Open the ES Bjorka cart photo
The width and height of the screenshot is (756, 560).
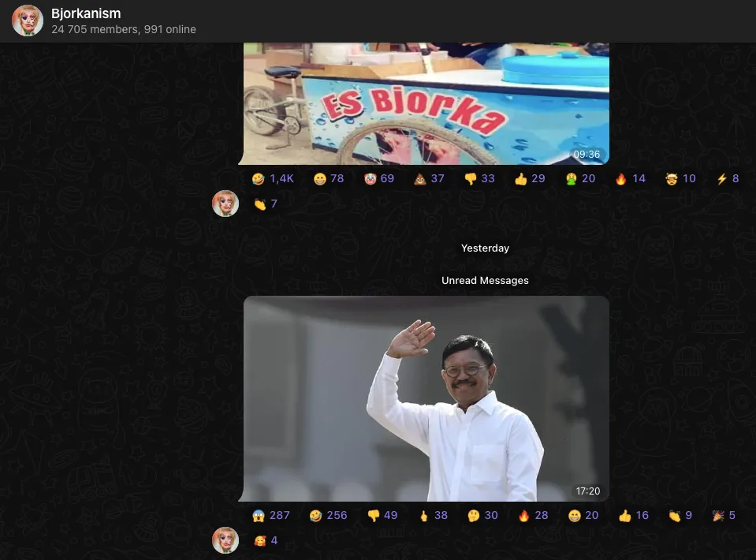click(x=426, y=103)
